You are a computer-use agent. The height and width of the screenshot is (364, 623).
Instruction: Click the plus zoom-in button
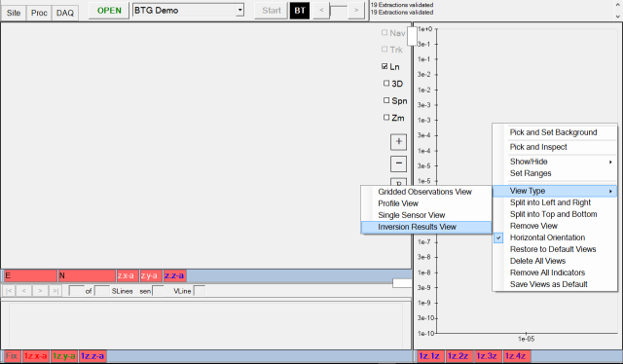pyautogui.click(x=398, y=142)
